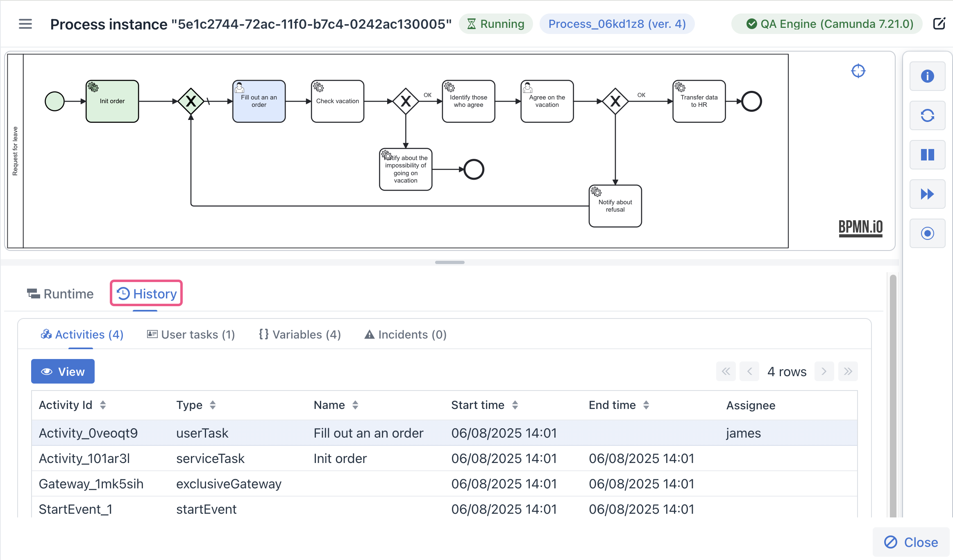
Task: Open the Incidents (0) sub-tab
Action: coord(406,334)
